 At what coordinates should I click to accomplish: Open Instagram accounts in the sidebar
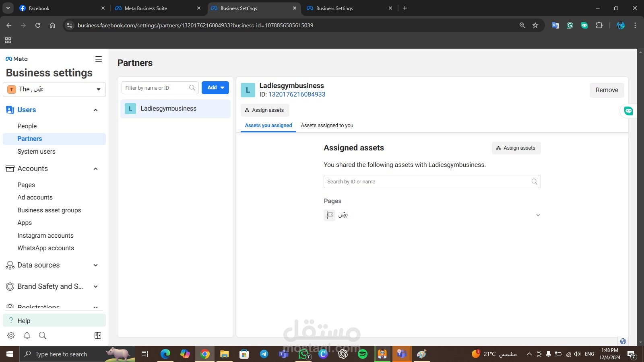point(45,236)
